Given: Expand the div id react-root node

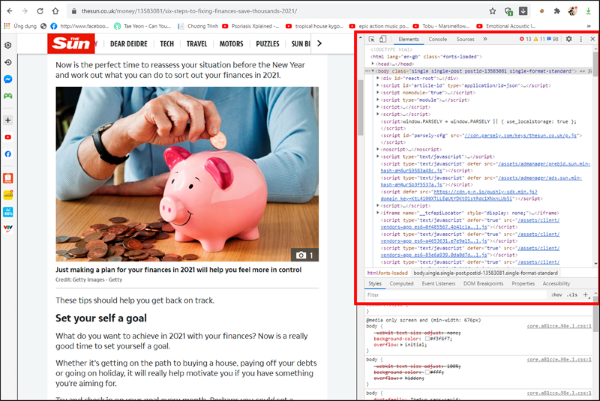Looking at the screenshot, I should point(378,78).
